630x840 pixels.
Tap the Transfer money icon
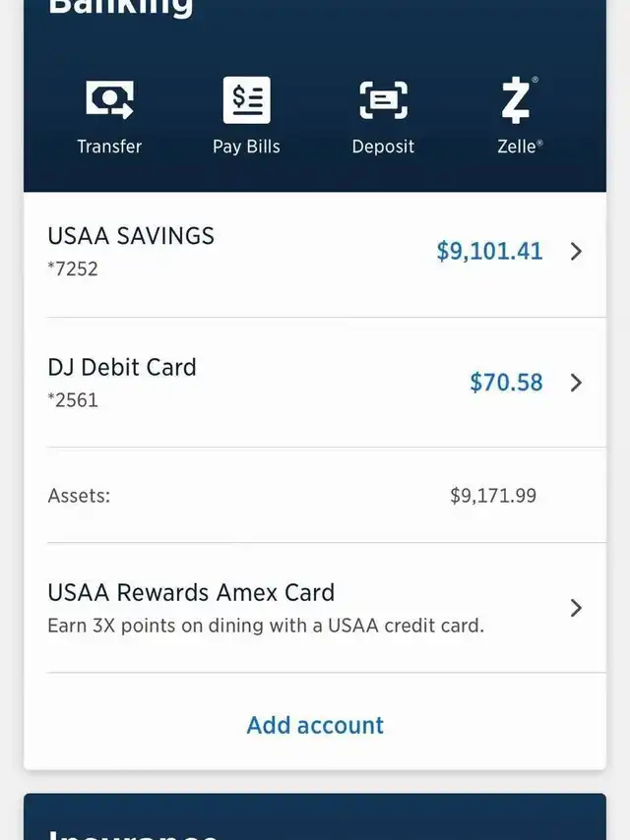click(110, 99)
